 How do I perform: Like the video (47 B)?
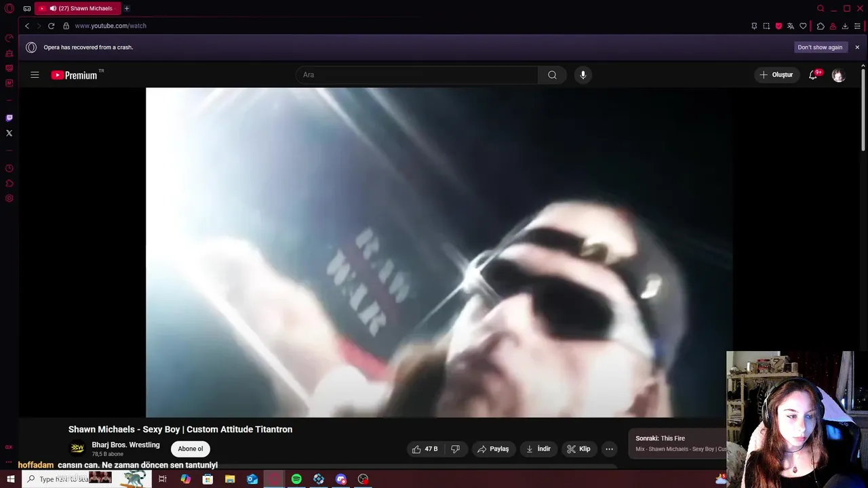425,449
